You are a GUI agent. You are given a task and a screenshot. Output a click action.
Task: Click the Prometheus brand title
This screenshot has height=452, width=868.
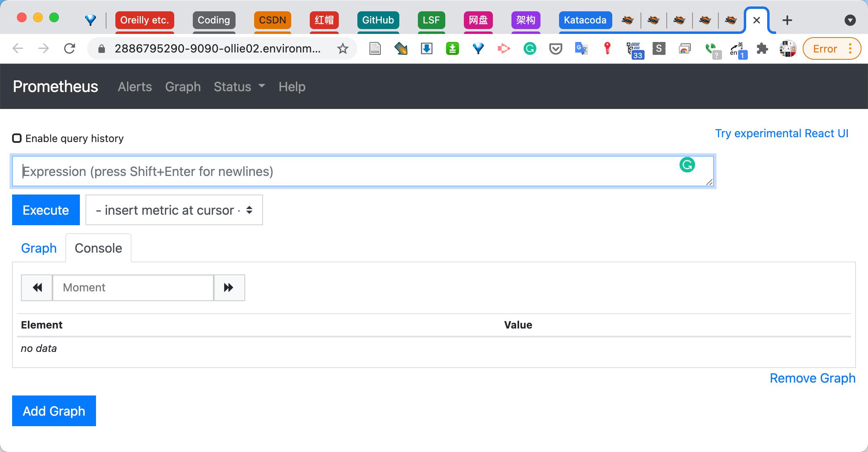click(x=55, y=86)
